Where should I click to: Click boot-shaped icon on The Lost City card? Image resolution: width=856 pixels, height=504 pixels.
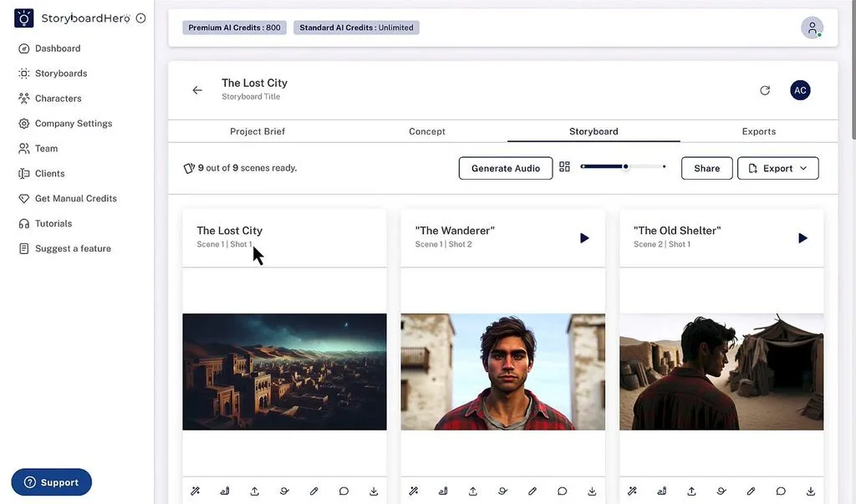224,491
